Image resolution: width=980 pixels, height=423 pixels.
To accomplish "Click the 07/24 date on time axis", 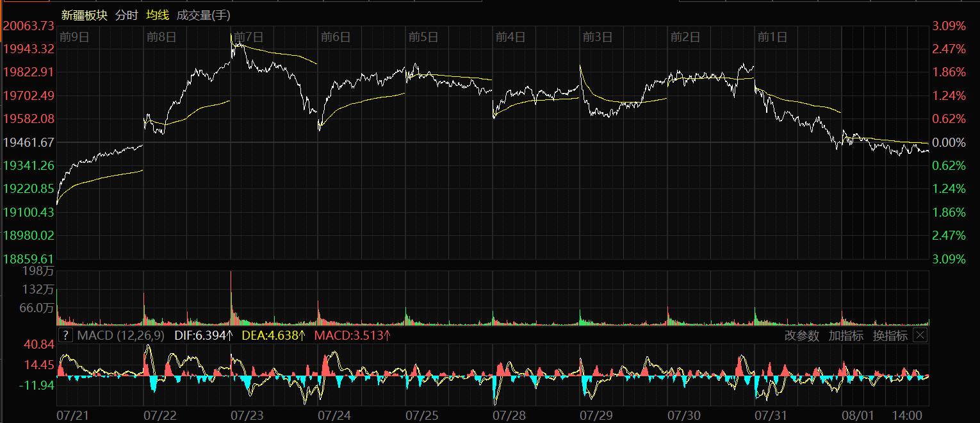I will [334, 415].
